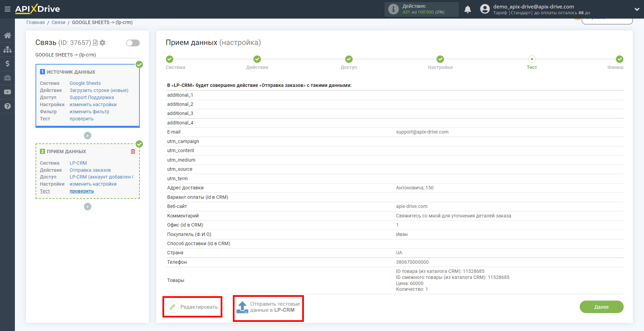Go to the Система step circle
The image size is (644, 331).
point(170,59)
